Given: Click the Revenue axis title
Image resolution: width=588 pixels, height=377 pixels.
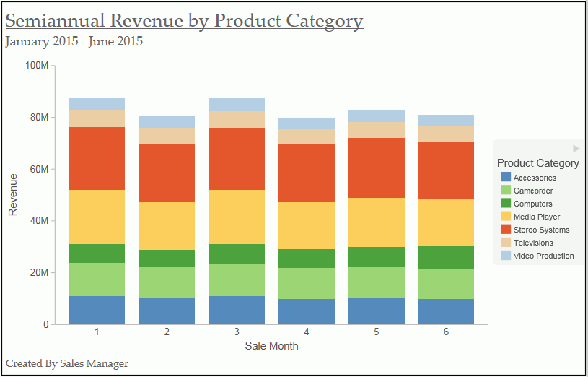Looking at the screenshot, I should click(13, 195).
